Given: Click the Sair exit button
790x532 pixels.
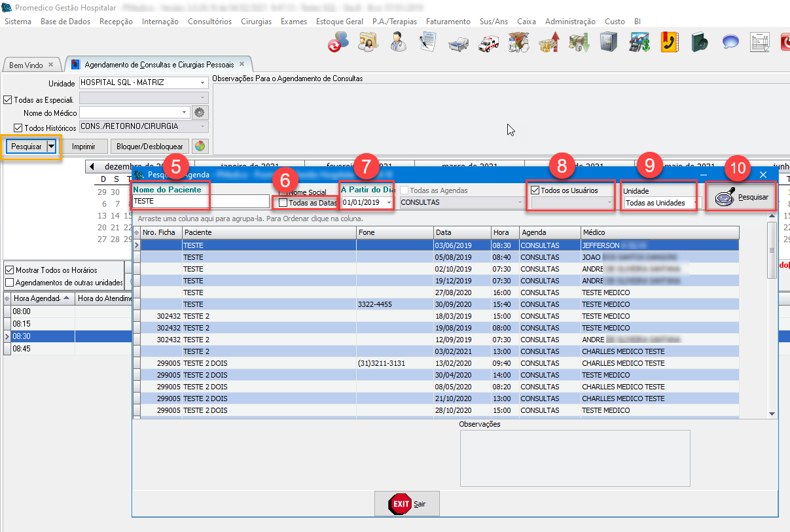Looking at the screenshot, I should point(407,505).
